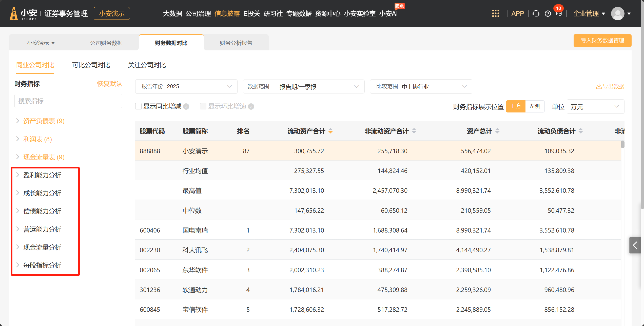Open the 小安AI menu
The height and width of the screenshot is (326, 644).
(x=388, y=14)
